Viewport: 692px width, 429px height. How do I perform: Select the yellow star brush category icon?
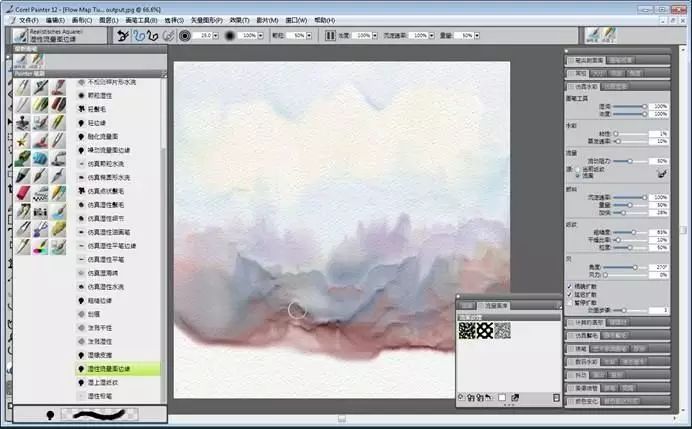pos(23,140)
